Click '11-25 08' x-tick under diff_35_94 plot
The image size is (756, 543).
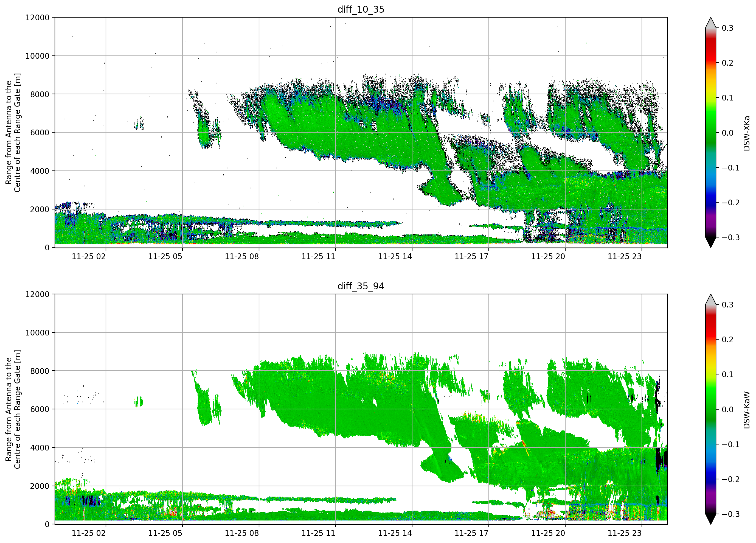242,533
